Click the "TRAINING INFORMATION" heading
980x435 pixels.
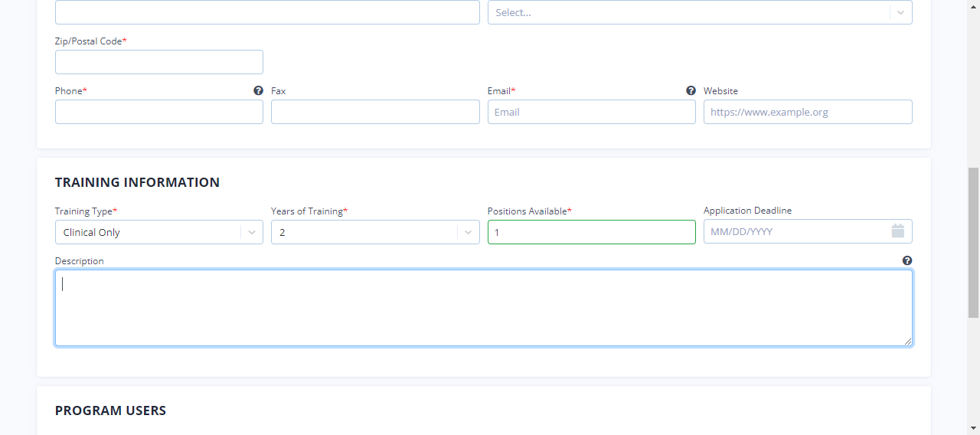[x=137, y=182]
